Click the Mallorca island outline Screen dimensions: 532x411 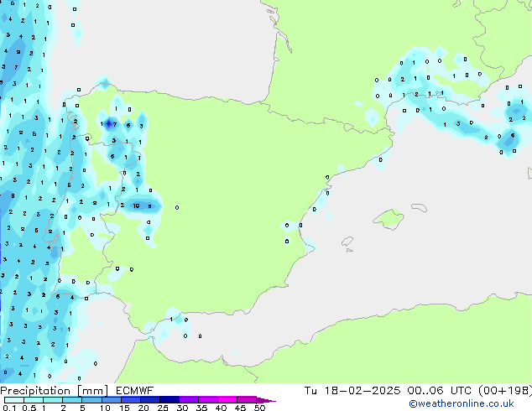coord(389,219)
